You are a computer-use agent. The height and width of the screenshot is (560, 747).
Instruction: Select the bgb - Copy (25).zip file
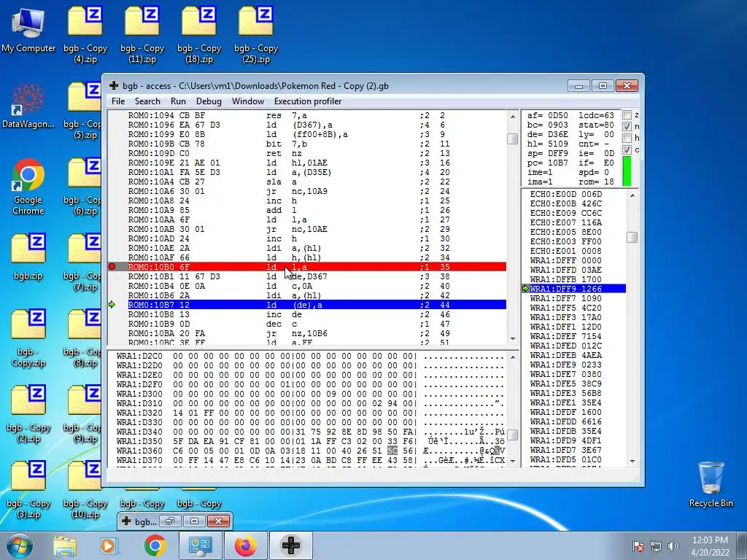coord(256,34)
